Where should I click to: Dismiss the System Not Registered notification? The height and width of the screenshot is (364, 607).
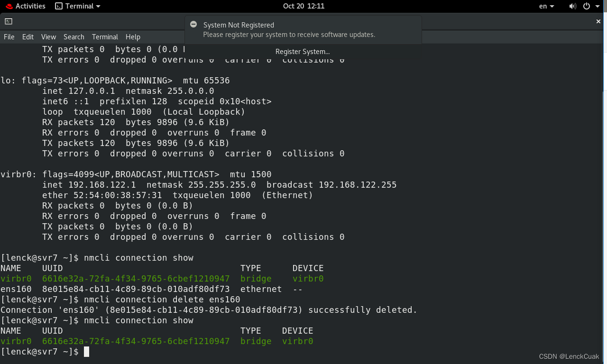(x=598, y=21)
